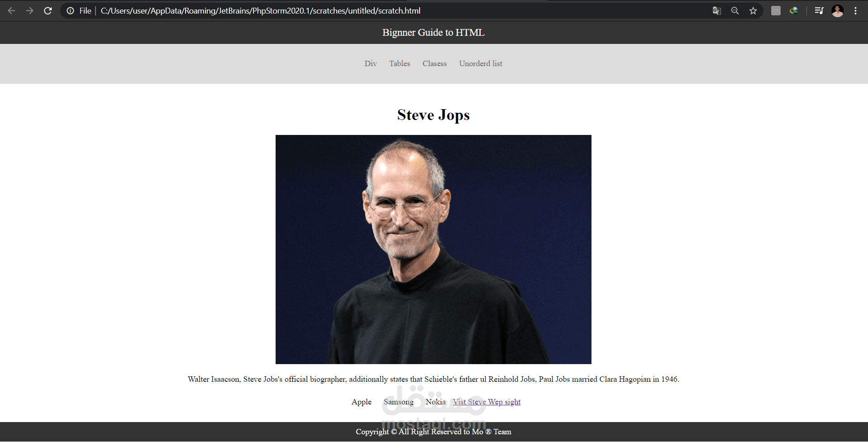Select the Tables navigation item

click(399, 63)
